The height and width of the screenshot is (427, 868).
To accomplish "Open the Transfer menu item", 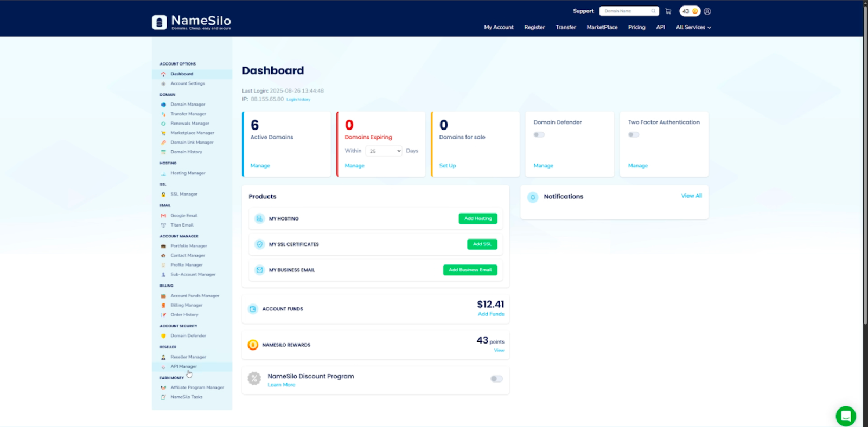I will (566, 27).
